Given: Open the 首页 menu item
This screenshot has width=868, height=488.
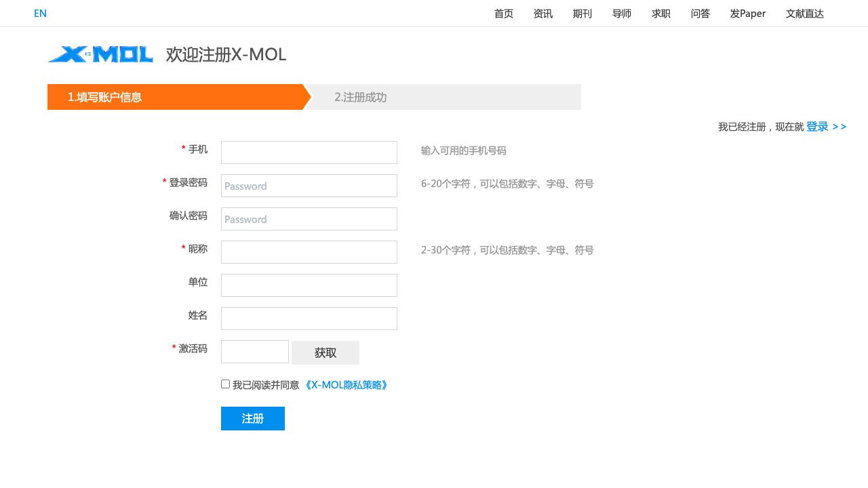Looking at the screenshot, I should point(504,14).
